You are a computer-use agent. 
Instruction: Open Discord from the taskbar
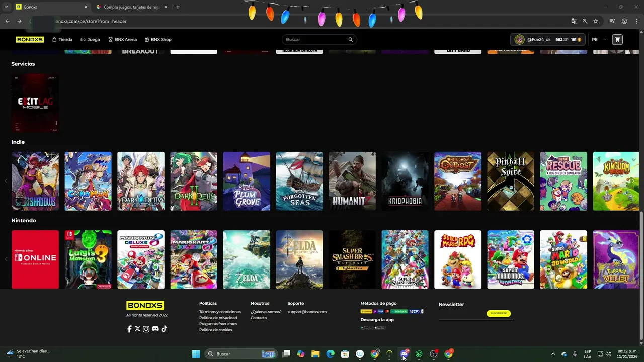click(404, 354)
